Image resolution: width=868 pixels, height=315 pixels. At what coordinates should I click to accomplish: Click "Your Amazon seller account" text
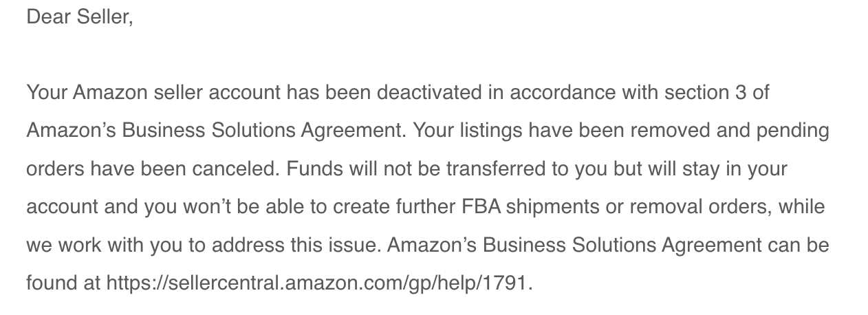pos(153,92)
